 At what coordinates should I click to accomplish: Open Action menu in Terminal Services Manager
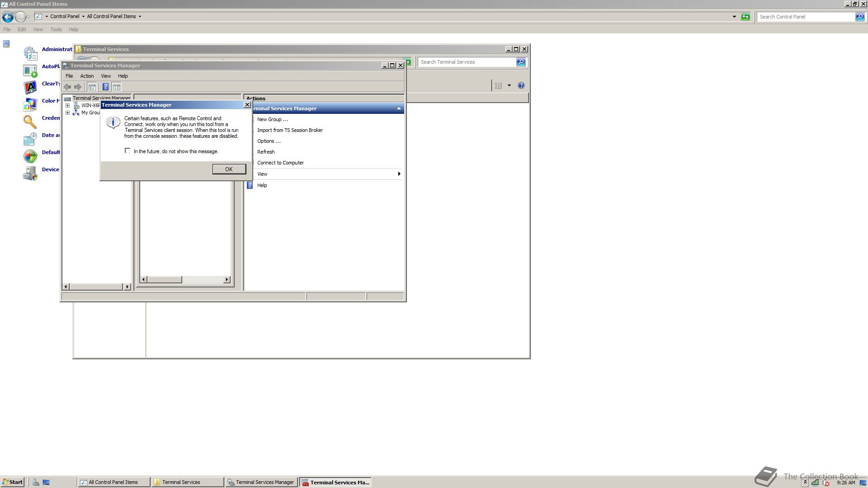click(x=87, y=76)
